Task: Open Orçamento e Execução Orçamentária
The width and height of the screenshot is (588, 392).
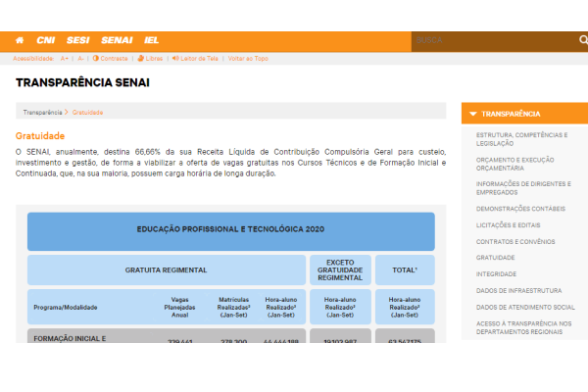Action: point(514,164)
